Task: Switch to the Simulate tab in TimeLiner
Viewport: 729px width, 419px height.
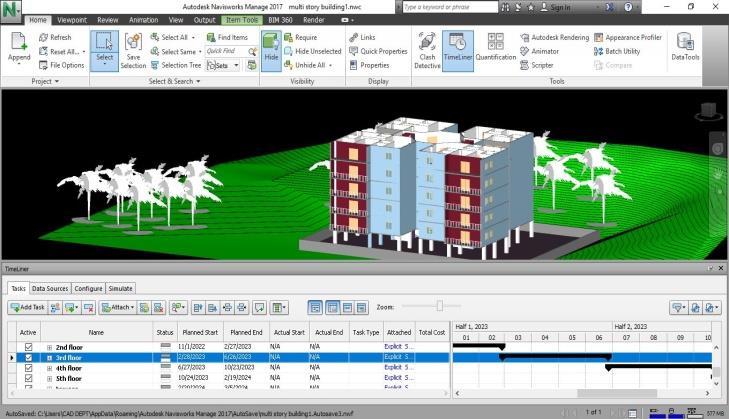Action: (120, 288)
